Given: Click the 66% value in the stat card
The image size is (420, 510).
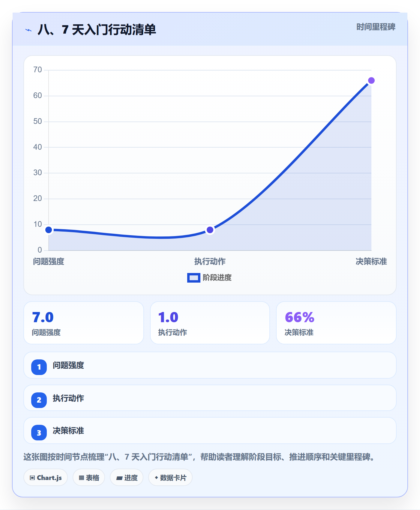Looking at the screenshot, I should coord(299,317).
